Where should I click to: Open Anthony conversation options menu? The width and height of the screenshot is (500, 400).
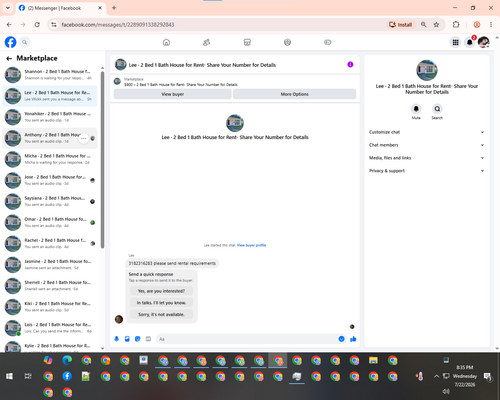pos(84,138)
